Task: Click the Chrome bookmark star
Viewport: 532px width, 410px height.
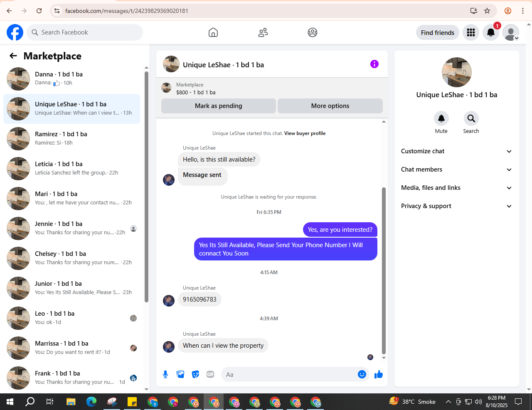Action: [487, 11]
